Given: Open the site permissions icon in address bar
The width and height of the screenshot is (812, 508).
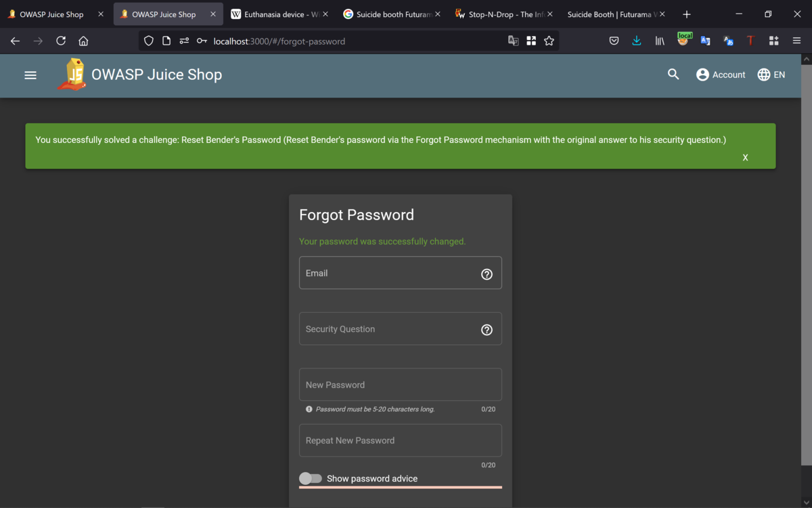Looking at the screenshot, I should 184,41.
